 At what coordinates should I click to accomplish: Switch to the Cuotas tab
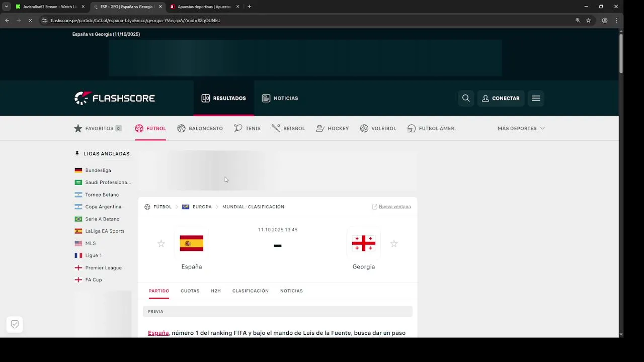(x=190, y=291)
